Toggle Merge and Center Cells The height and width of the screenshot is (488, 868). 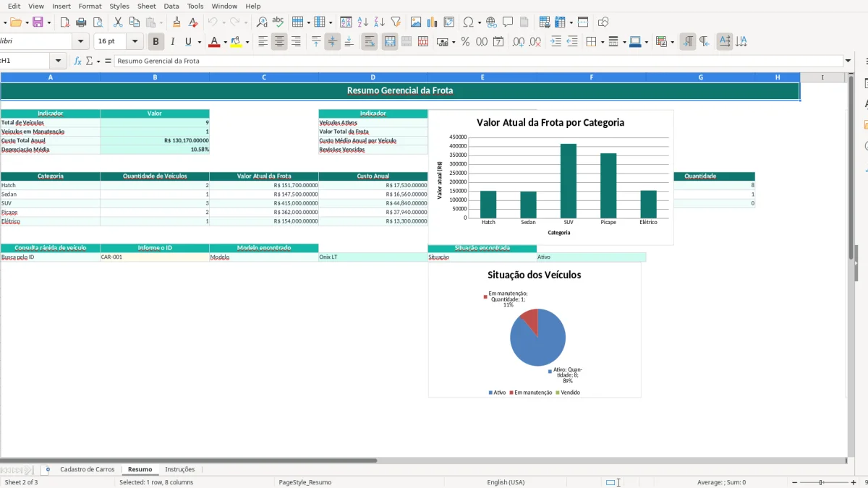coord(390,42)
